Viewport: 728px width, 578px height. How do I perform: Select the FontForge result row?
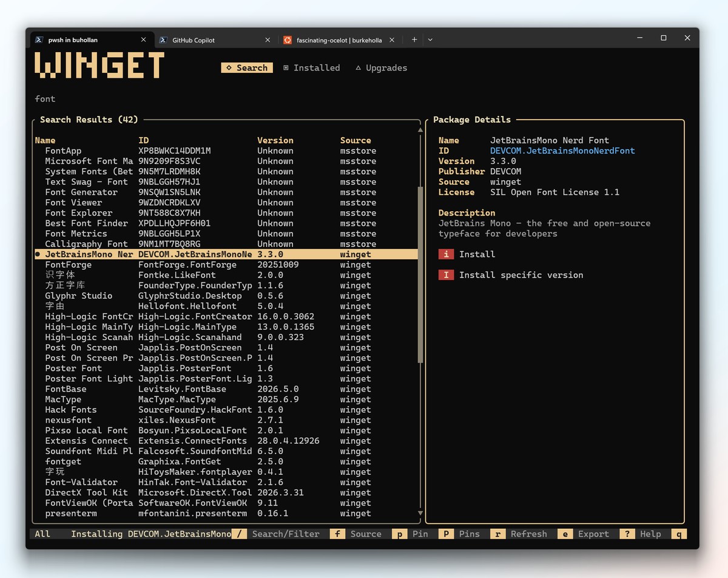[226, 265]
